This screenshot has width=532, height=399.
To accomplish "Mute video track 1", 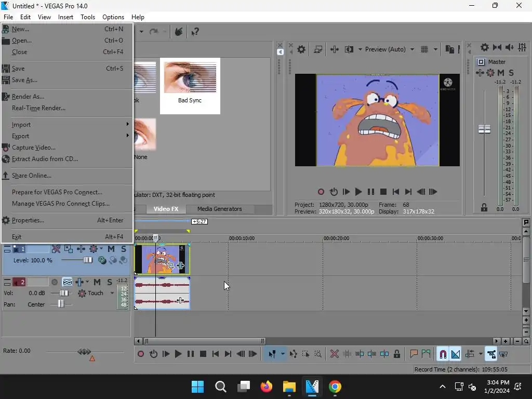I will (111, 249).
